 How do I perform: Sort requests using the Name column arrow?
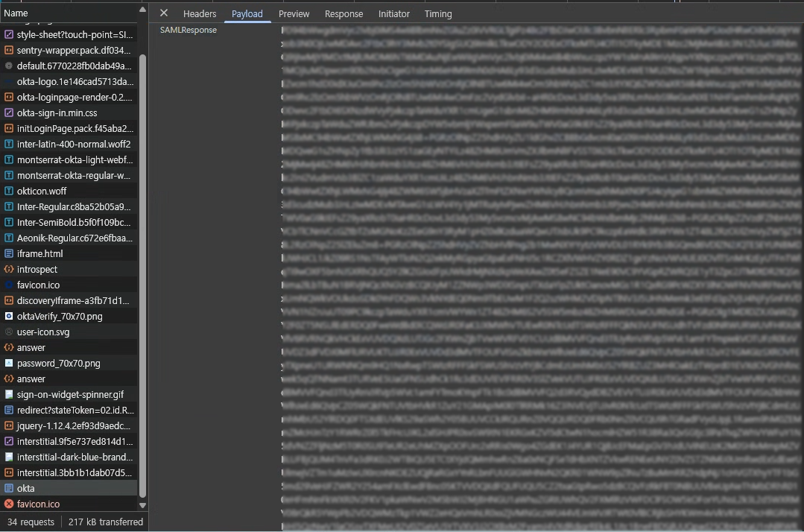[142, 10]
